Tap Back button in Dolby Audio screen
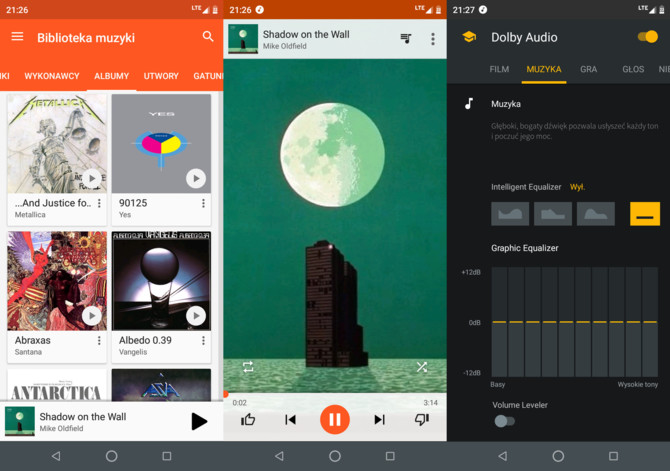The height and width of the screenshot is (471, 670). 502,456
